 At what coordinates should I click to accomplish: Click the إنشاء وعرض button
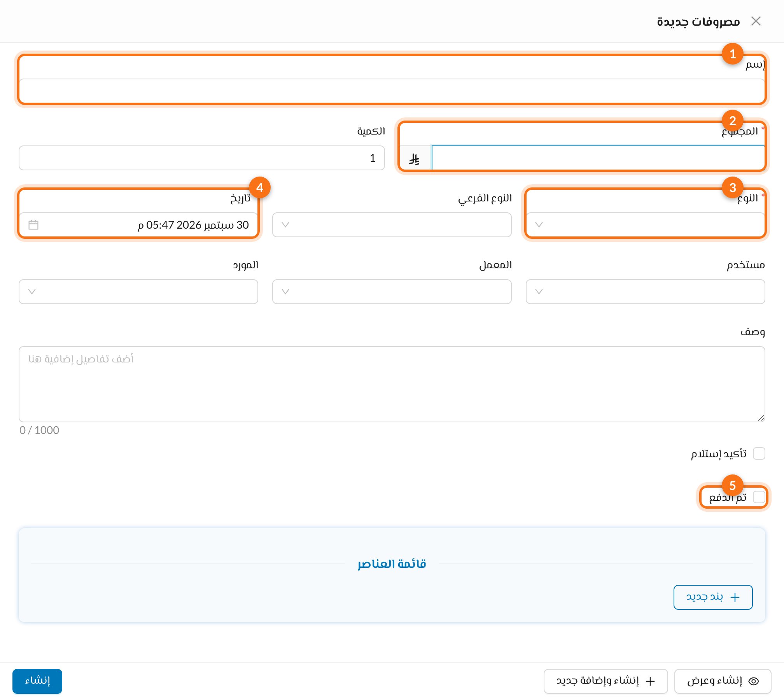pyautogui.click(x=723, y=681)
